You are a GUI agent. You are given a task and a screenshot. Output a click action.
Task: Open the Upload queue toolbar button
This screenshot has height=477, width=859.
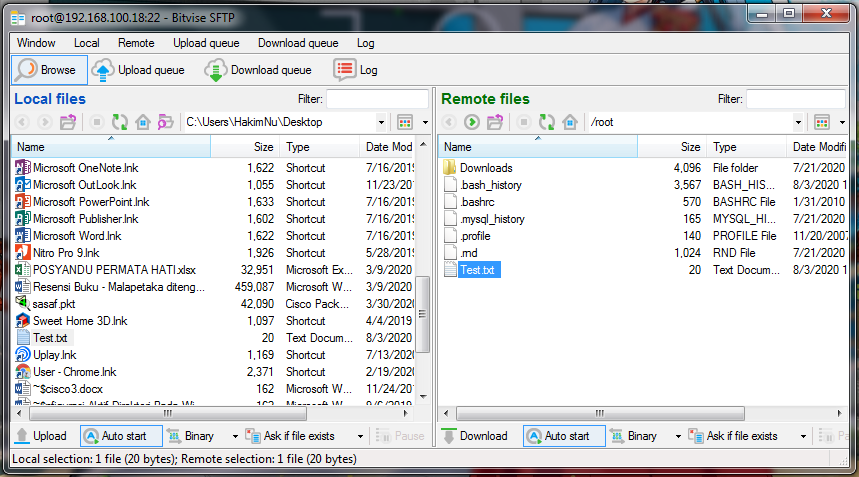point(138,70)
